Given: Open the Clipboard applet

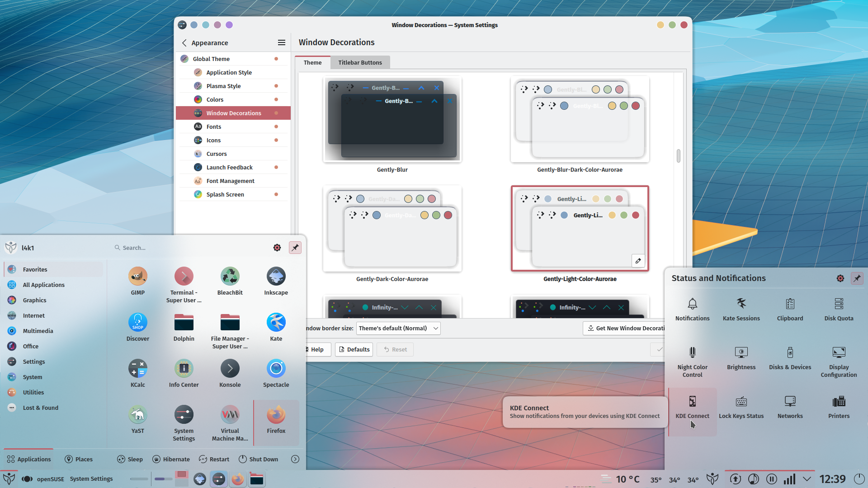Looking at the screenshot, I should (790, 310).
